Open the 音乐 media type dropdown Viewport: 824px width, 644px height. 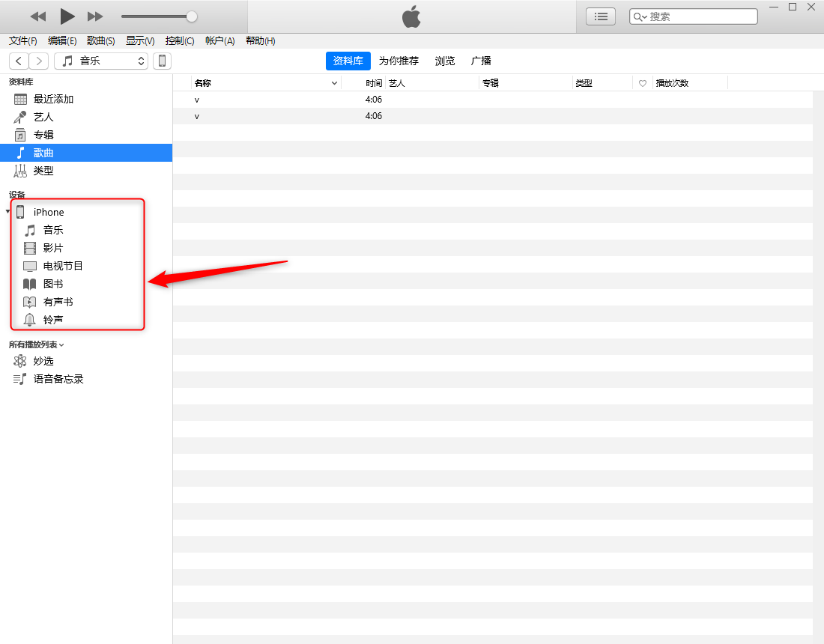point(101,61)
